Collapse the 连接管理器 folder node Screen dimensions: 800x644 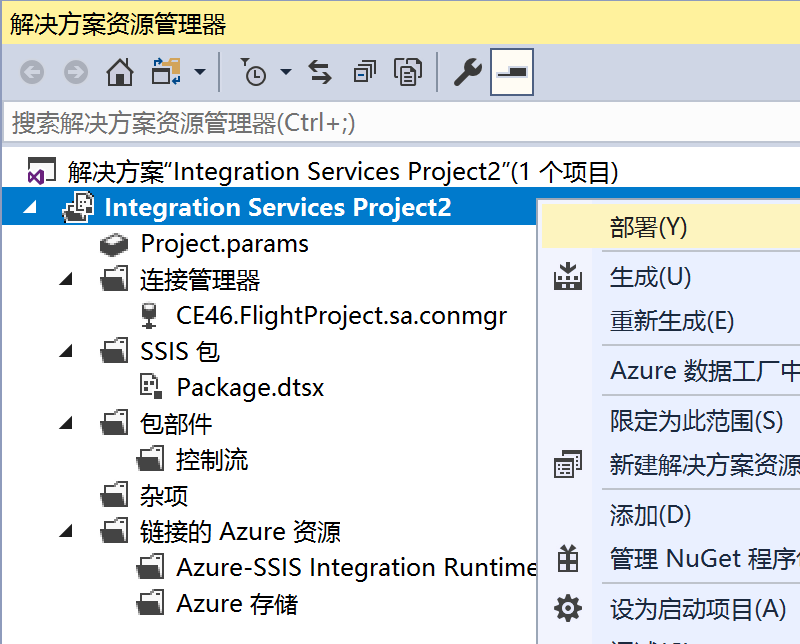67,280
